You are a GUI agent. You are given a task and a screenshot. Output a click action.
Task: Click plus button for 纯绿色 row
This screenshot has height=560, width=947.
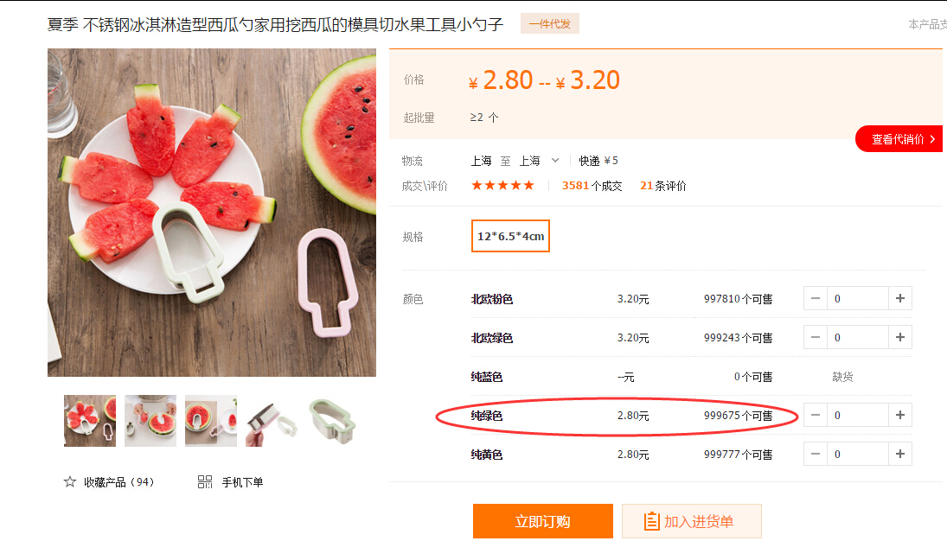tap(900, 415)
